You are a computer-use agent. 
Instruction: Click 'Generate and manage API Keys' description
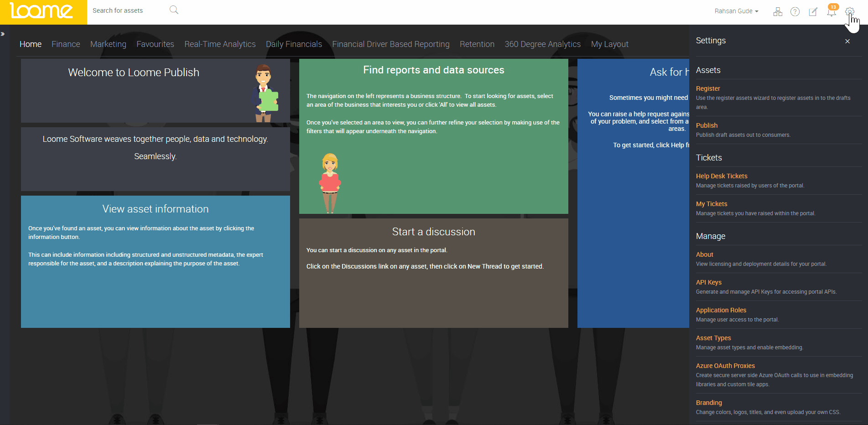tap(766, 292)
